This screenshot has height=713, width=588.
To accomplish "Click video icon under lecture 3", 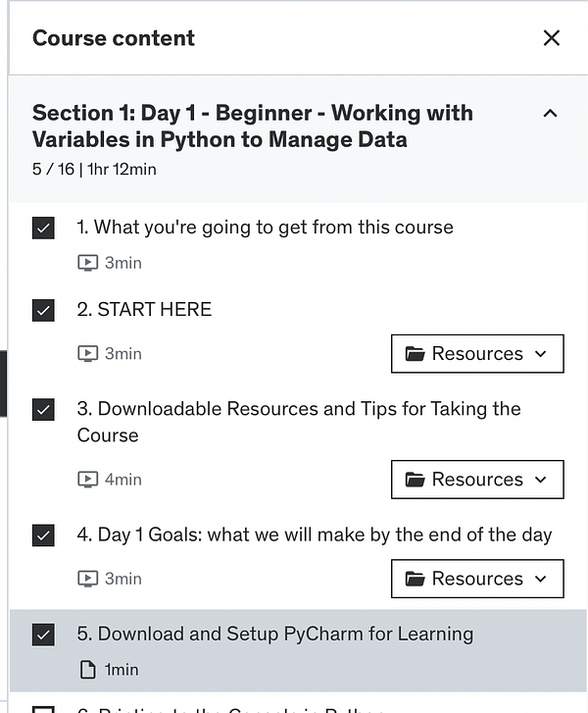I will tap(88, 480).
